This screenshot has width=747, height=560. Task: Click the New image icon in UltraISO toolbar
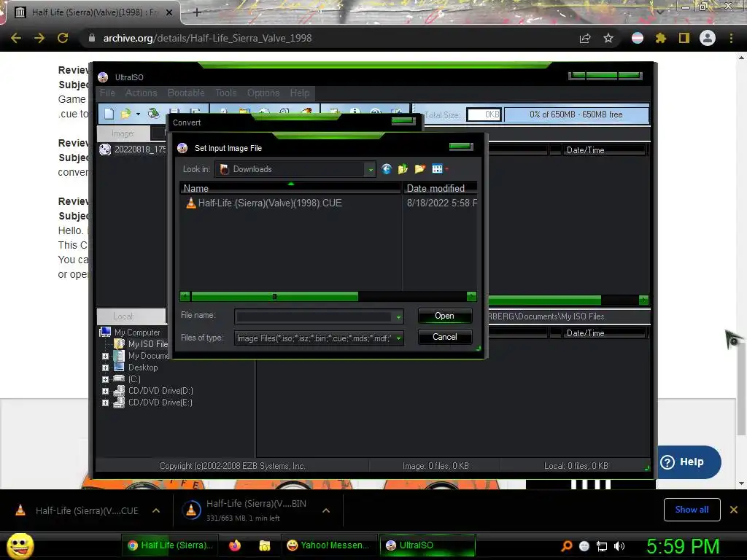click(109, 113)
